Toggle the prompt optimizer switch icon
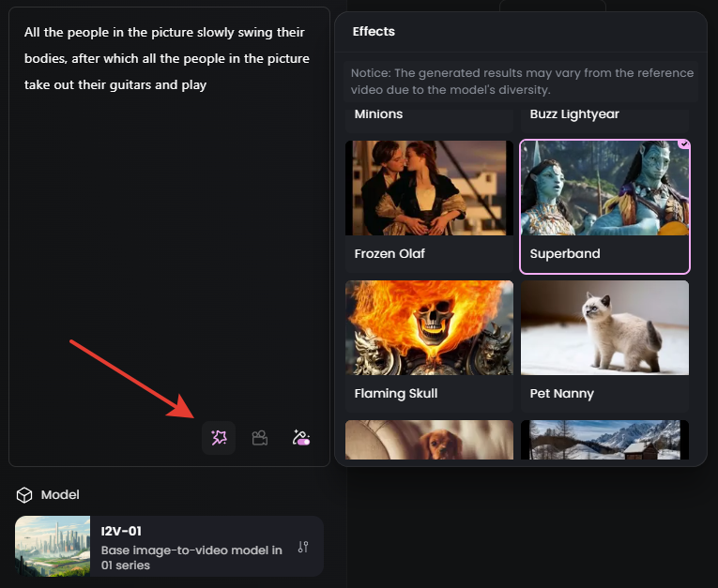The image size is (718, 588). (x=301, y=438)
